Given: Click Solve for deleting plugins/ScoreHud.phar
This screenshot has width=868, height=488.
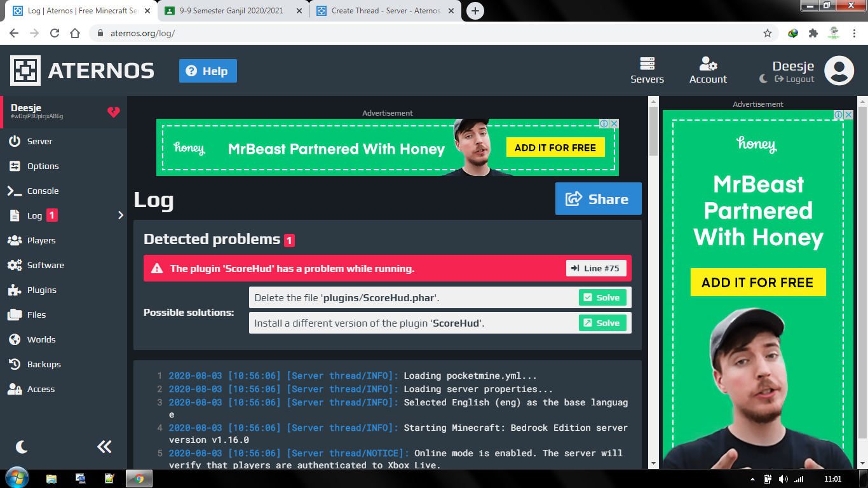Looking at the screenshot, I should click(602, 297).
